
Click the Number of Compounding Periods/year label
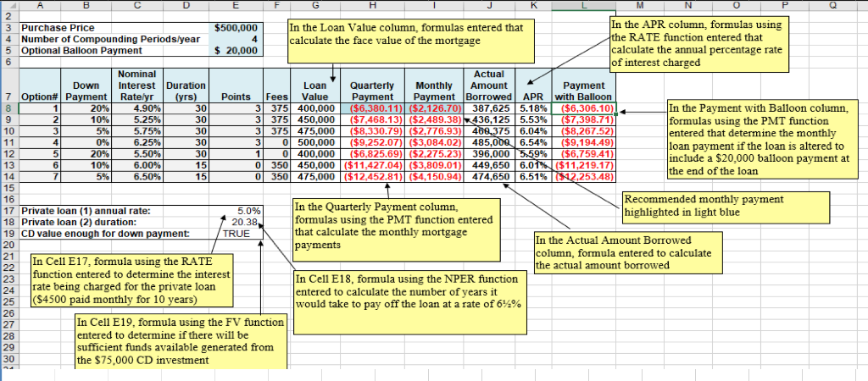coord(110,39)
